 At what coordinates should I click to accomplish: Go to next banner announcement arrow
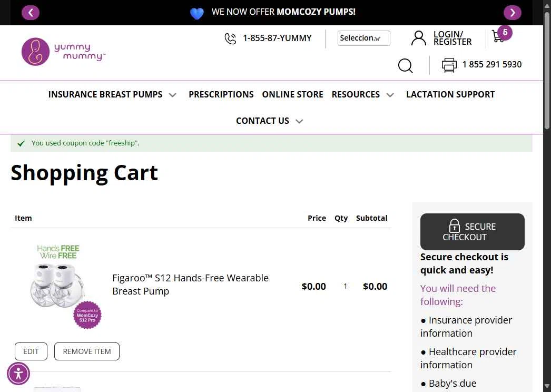tap(512, 13)
